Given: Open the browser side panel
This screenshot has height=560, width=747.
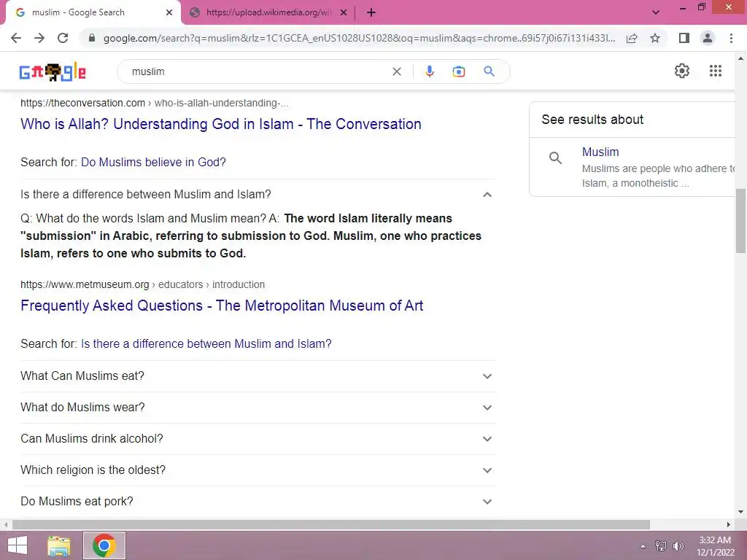Looking at the screenshot, I should point(684,38).
